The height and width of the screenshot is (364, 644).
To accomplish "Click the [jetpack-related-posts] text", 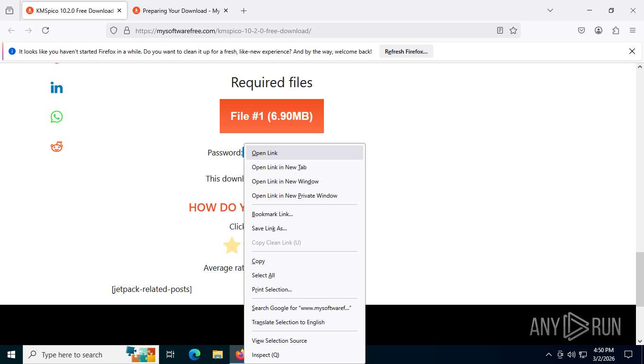I will click(x=152, y=289).
